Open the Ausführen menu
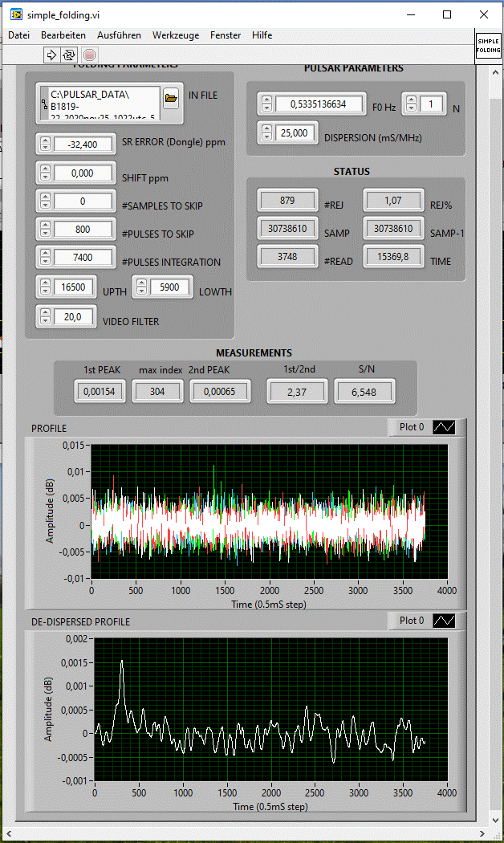This screenshot has width=504, height=843. coord(119,35)
